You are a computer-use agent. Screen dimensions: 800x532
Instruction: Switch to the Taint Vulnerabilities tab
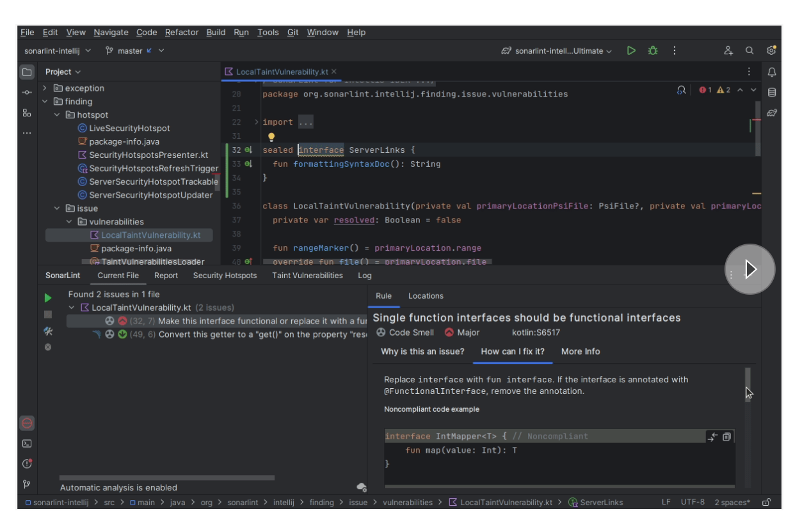pyautogui.click(x=307, y=275)
